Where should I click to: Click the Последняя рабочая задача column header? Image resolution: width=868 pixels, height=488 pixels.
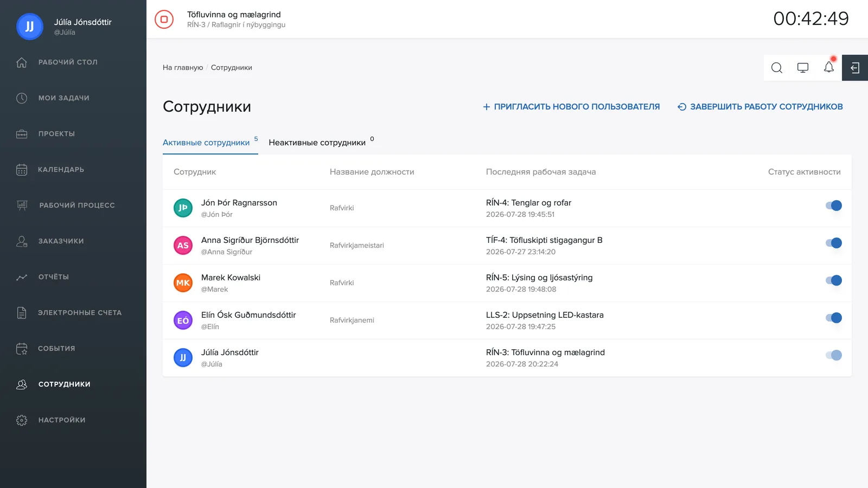pyautogui.click(x=541, y=172)
